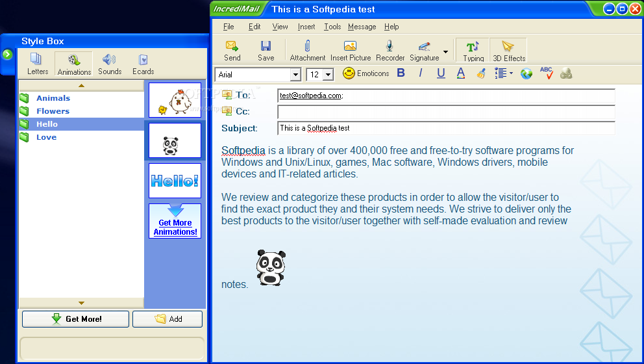Click in the empty Cc field
Viewport: 644px width, 364px height.
[446, 112]
